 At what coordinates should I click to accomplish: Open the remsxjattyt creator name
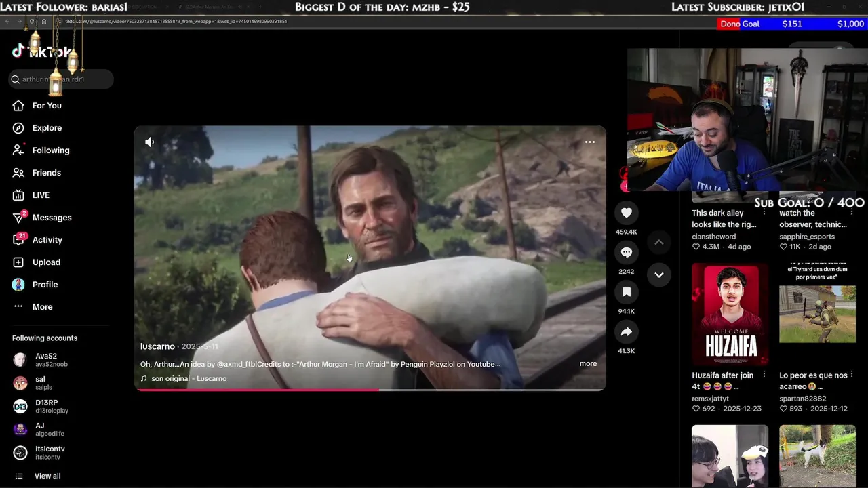pos(710,399)
